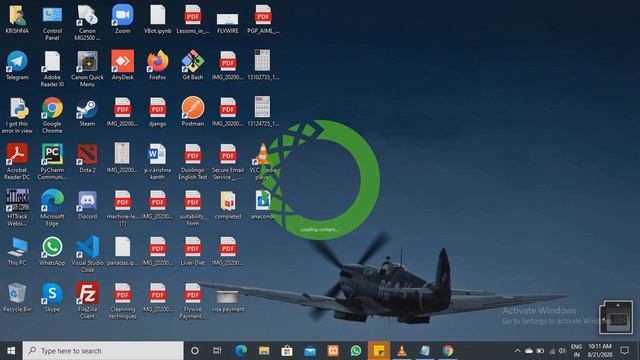Screen dimensions: 640x360
Task: Open Mail from the taskbar
Action: (x=310, y=351)
